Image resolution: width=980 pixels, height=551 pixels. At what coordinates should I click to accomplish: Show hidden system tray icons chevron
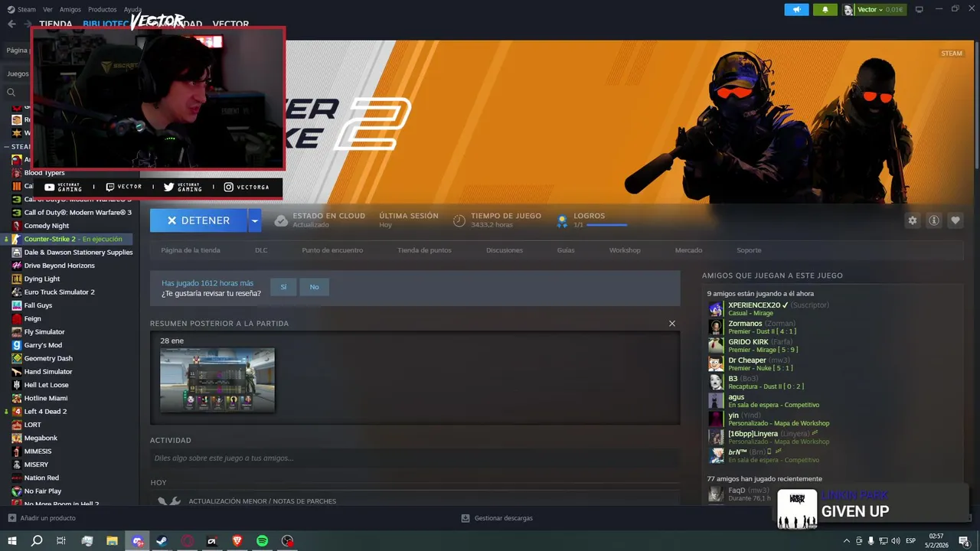[x=846, y=541]
